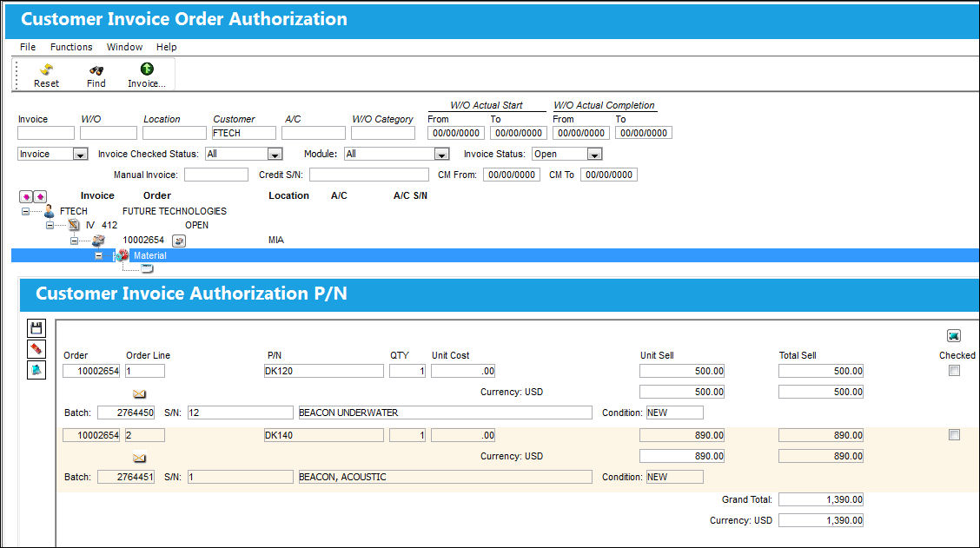
Task: Click the P/N field showing DK120
Action: tap(324, 371)
